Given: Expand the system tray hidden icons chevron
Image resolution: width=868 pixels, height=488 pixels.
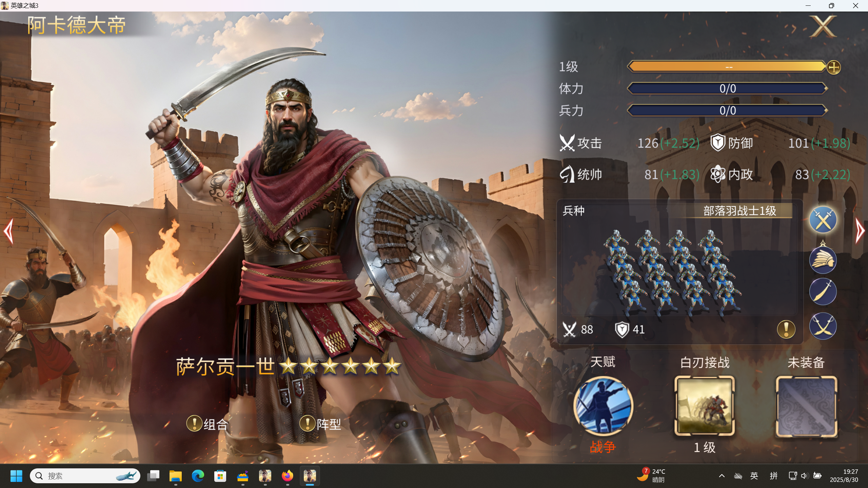Looking at the screenshot, I should (722, 476).
